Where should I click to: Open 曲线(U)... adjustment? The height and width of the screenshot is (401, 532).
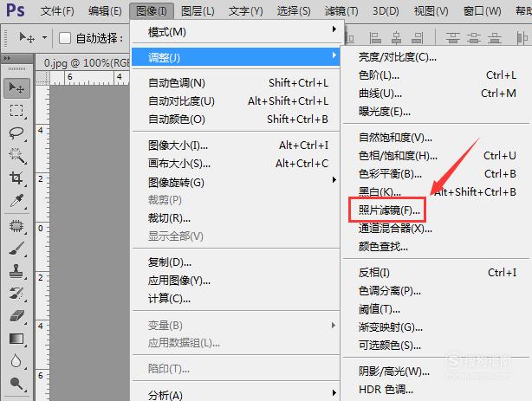tap(437, 93)
